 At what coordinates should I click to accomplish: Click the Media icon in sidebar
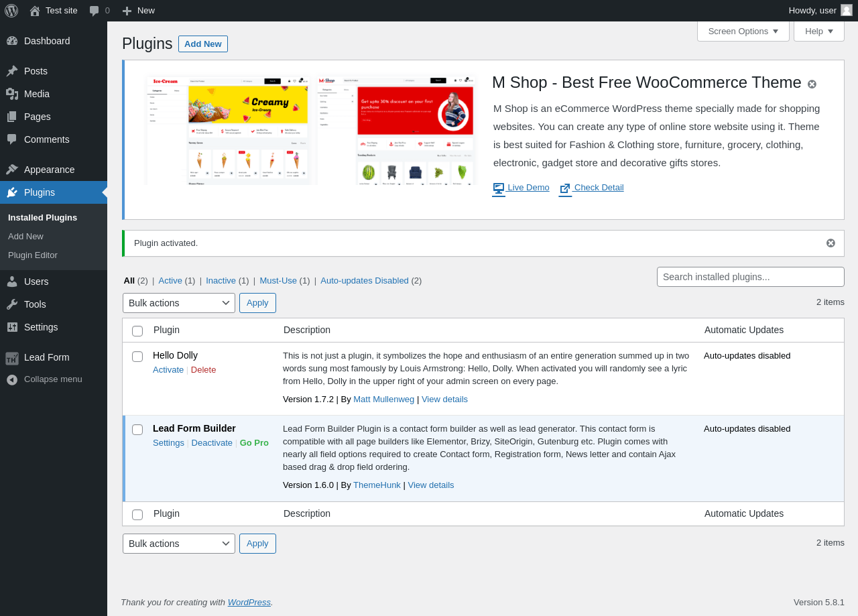(12, 94)
